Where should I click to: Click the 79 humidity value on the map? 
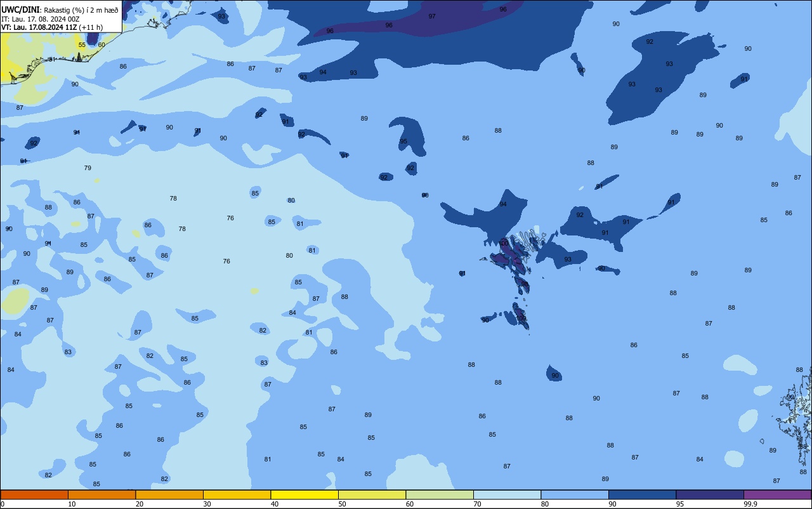tap(88, 168)
